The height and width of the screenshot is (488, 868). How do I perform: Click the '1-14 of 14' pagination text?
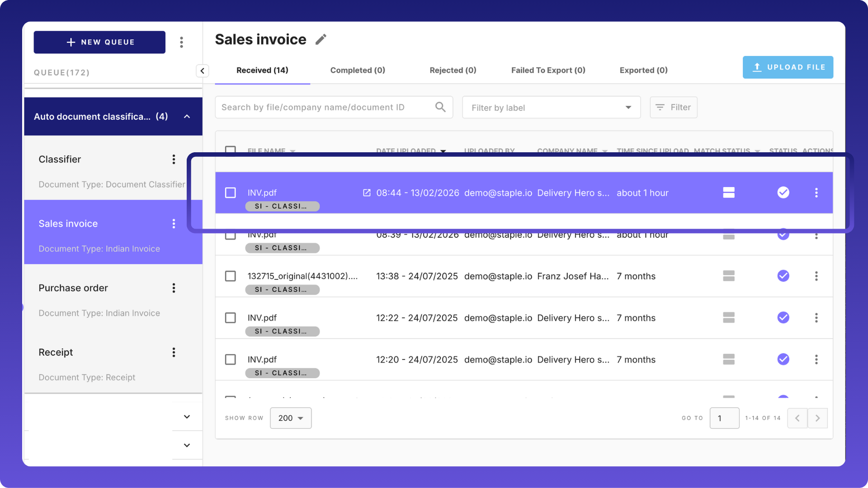(x=763, y=418)
